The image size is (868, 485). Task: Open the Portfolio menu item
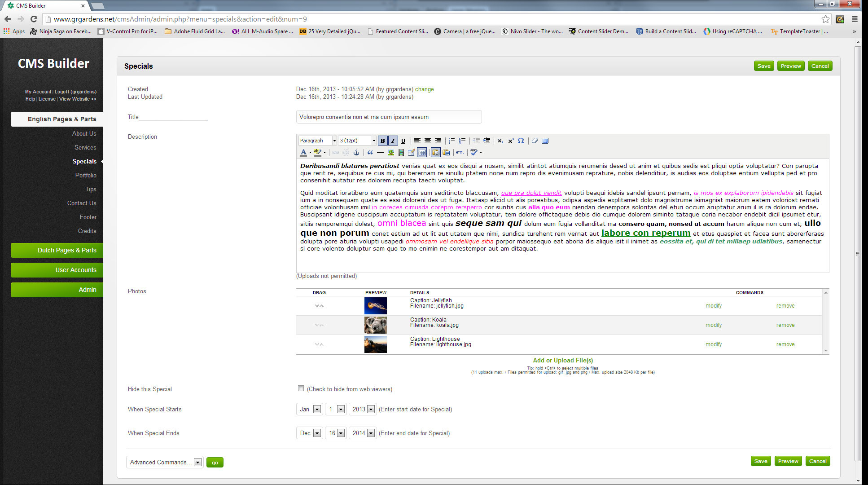[86, 175]
